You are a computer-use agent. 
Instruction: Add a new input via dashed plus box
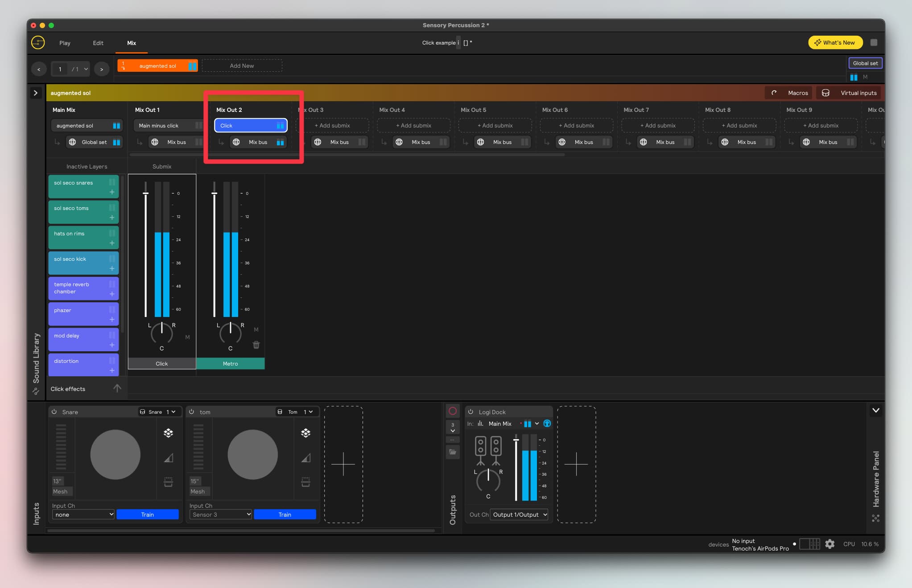click(343, 464)
